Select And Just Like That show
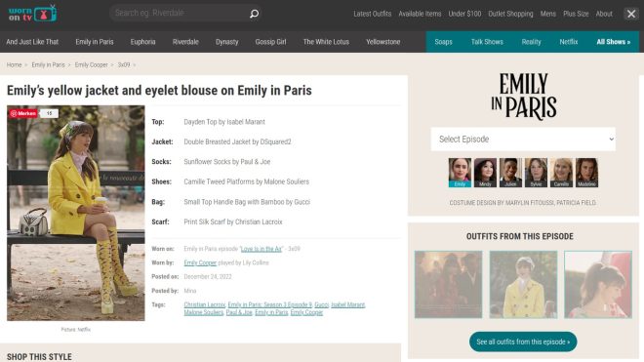This screenshot has height=362, width=644. (x=32, y=42)
